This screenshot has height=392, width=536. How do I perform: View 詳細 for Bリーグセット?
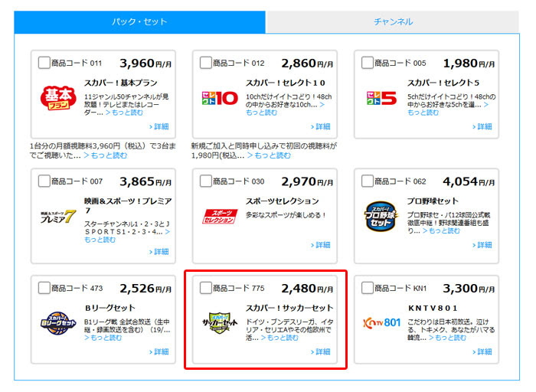(159, 352)
